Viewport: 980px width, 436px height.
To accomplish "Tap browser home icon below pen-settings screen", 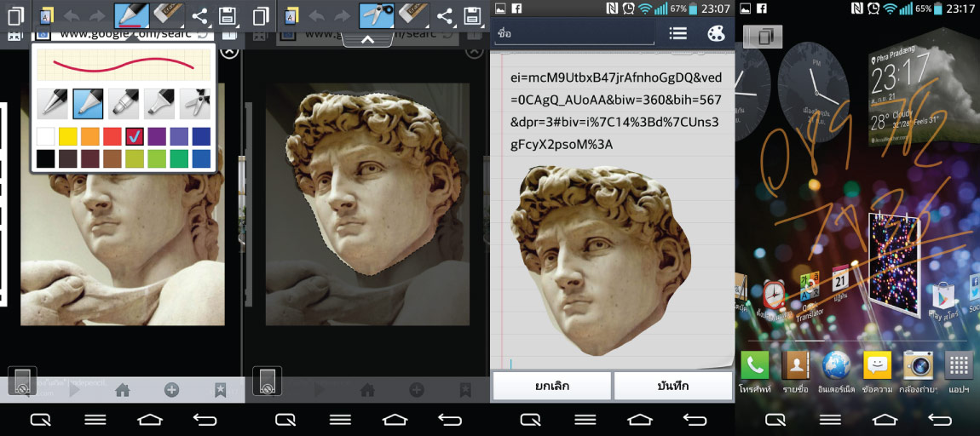I will (x=123, y=390).
